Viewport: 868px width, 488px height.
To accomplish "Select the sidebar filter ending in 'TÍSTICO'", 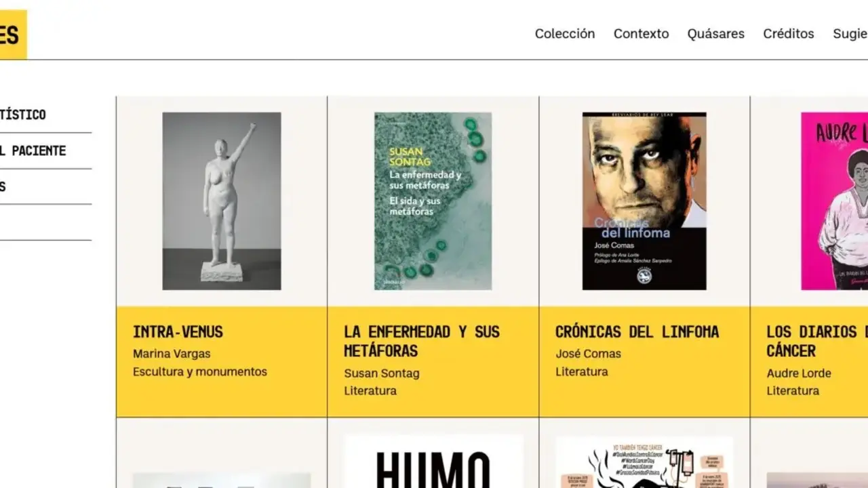I will pos(23,115).
